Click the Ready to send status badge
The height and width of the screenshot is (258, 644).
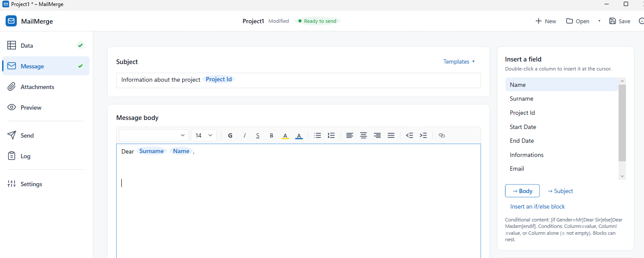click(x=317, y=21)
